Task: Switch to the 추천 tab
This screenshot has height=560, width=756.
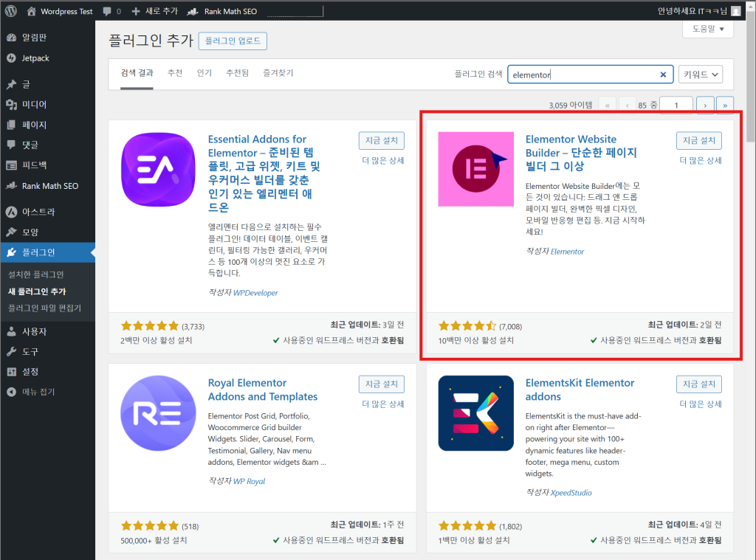Action: 174,73
